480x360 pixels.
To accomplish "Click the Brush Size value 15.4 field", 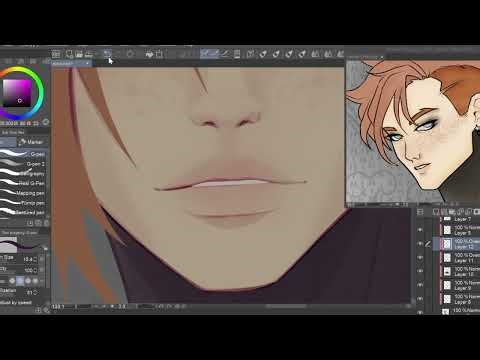I will pyautogui.click(x=28, y=259).
